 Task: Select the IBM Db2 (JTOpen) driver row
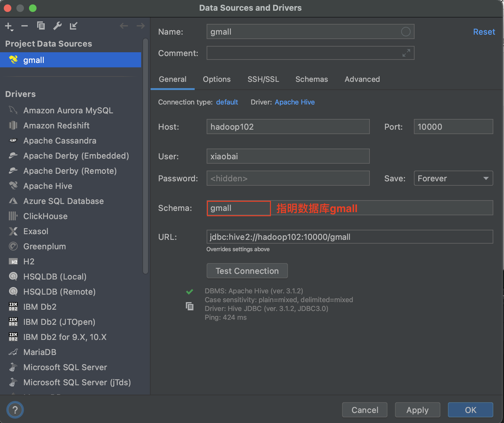[x=71, y=322]
